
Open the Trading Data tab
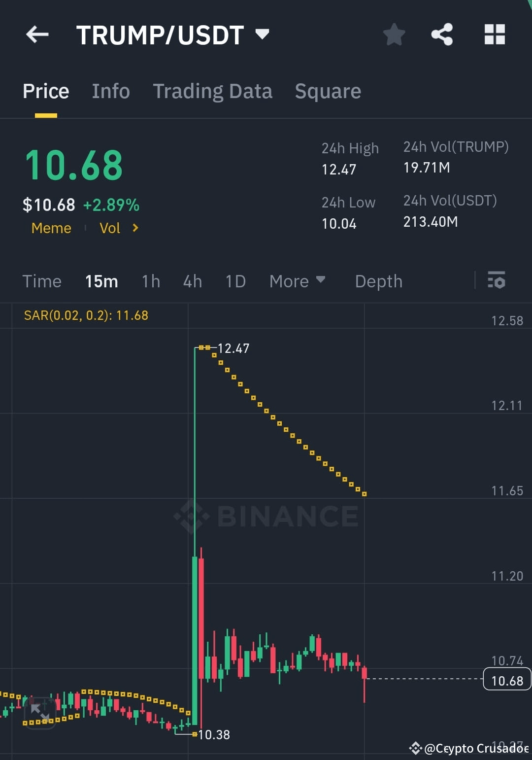[x=213, y=91]
